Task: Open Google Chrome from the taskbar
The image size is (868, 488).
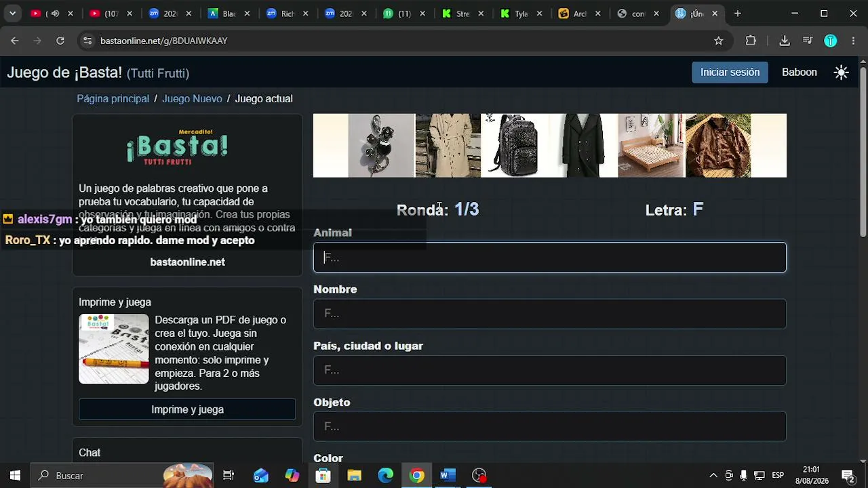Action: 417,475
